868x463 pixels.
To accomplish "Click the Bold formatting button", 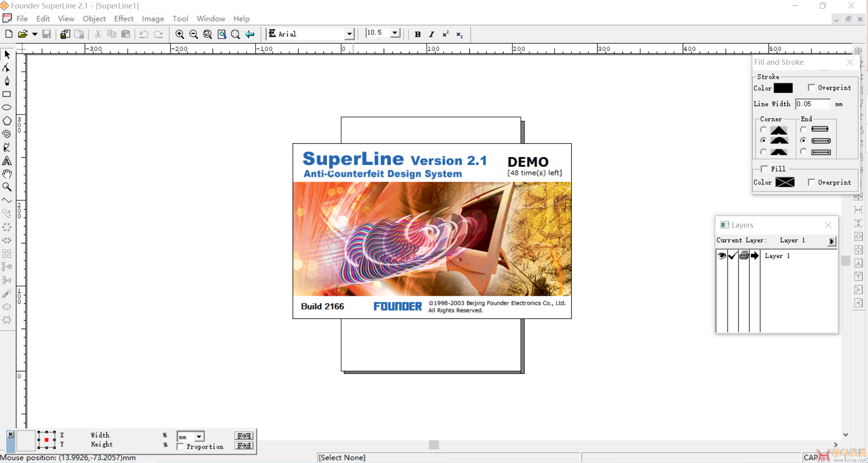I will 418,34.
